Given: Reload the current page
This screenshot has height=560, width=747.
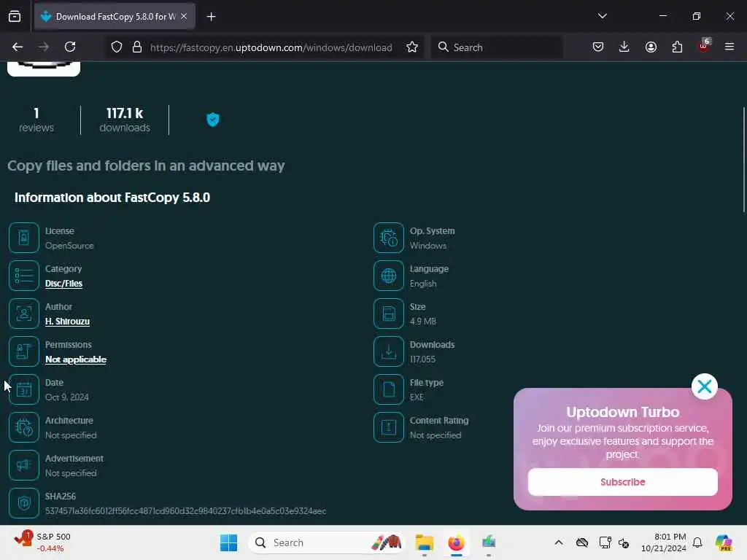Looking at the screenshot, I should tap(70, 47).
